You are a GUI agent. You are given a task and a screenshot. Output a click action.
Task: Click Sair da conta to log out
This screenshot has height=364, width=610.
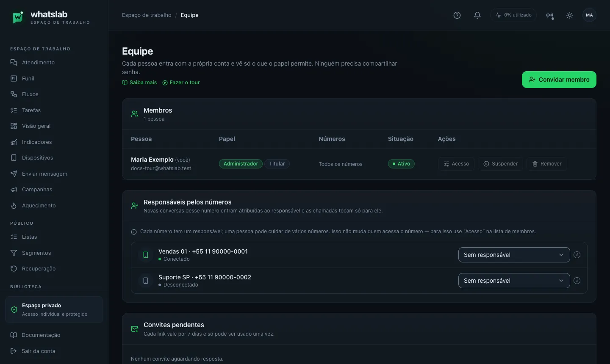[38, 351]
